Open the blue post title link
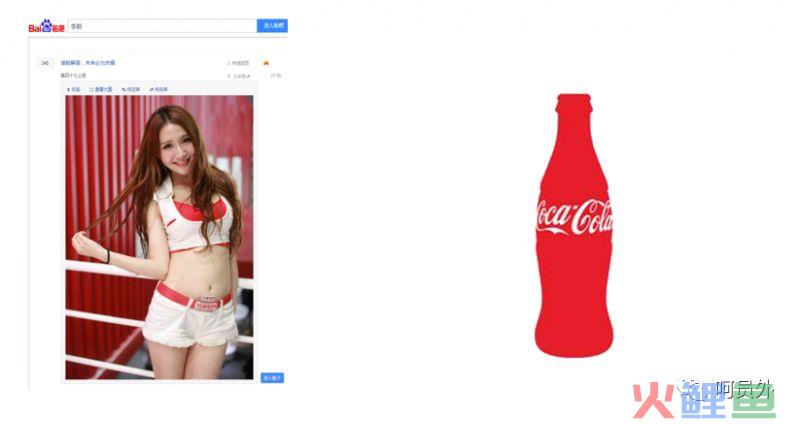Image resolution: width=800 pixels, height=424 pixels. coord(88,63)
